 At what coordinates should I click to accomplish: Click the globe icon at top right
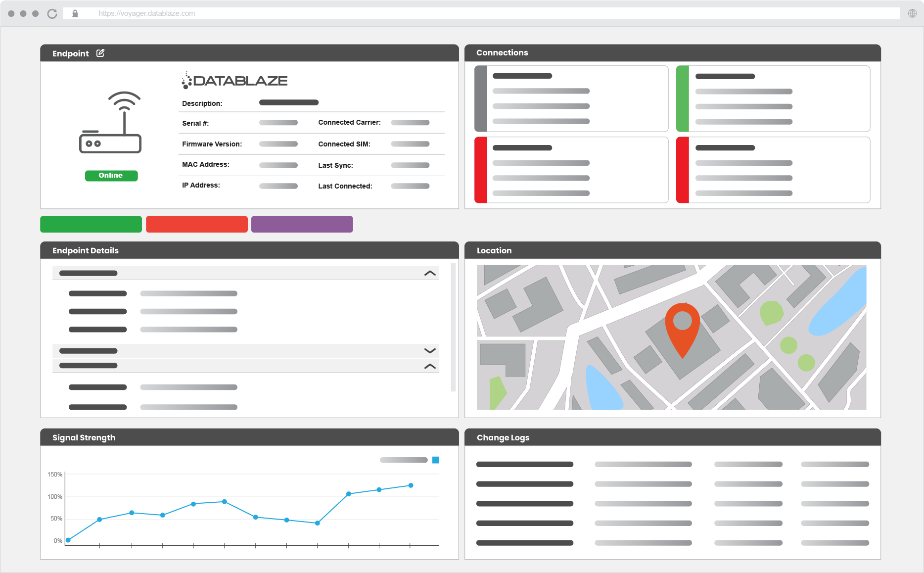tap(913, 13)
